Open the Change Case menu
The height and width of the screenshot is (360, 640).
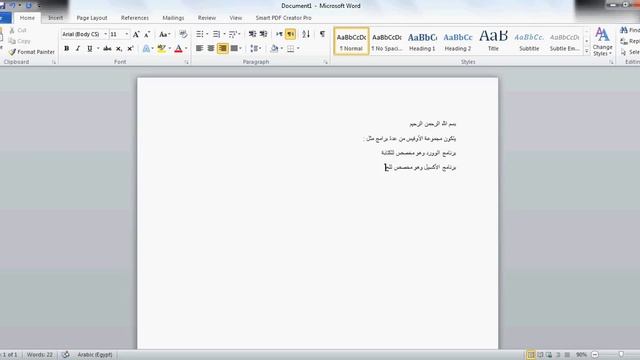point(164,34)
